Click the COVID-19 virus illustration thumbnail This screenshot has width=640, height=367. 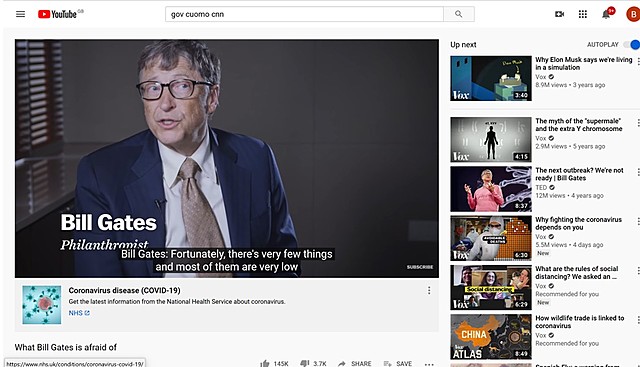(x=42, y=305)
